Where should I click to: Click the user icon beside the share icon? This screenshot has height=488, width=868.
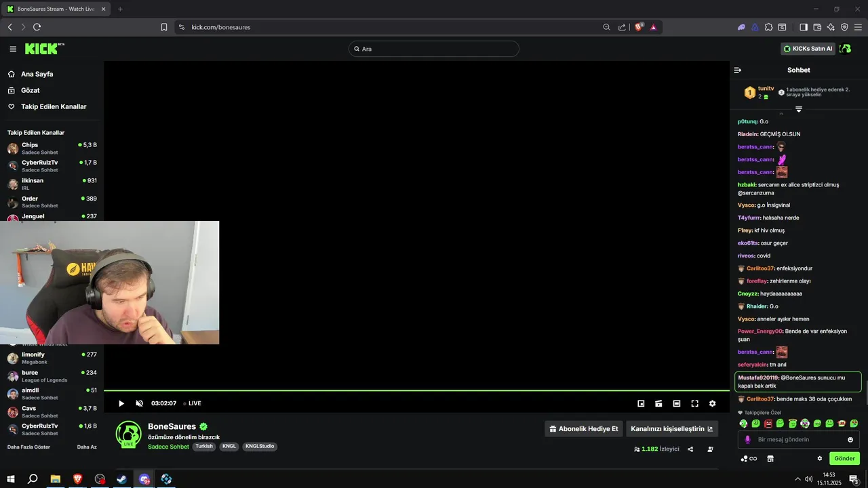point(710,449)
